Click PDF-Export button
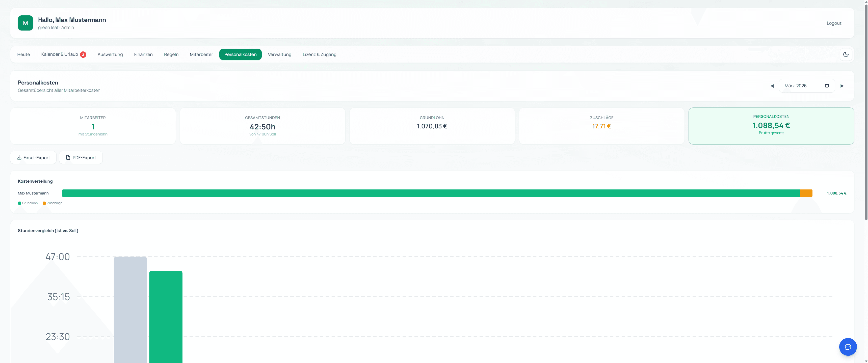The image size is (868, 363). (81, 158)
